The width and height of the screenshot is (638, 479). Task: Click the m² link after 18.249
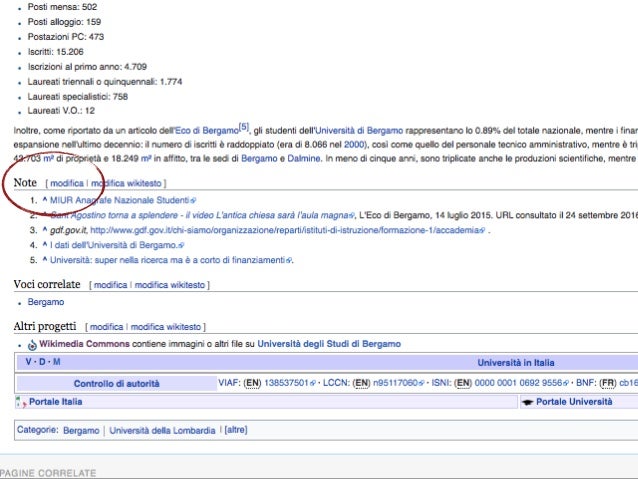pyautogui.click(x=146, y=158)
